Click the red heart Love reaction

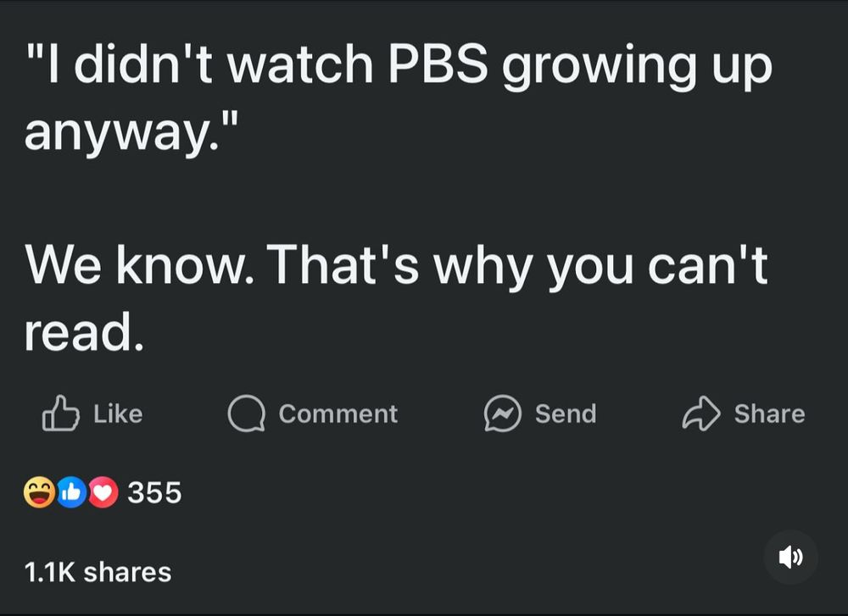coord(103,492)
